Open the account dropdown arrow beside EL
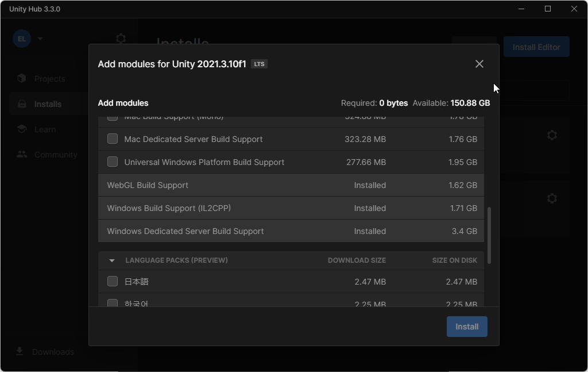Image resolution: width=588 pixels, height=372 pixels. 40,39
